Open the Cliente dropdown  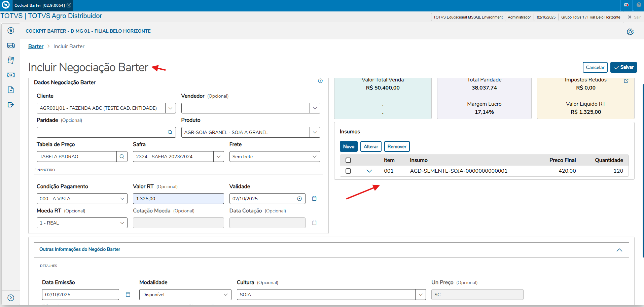coord(171,108)
